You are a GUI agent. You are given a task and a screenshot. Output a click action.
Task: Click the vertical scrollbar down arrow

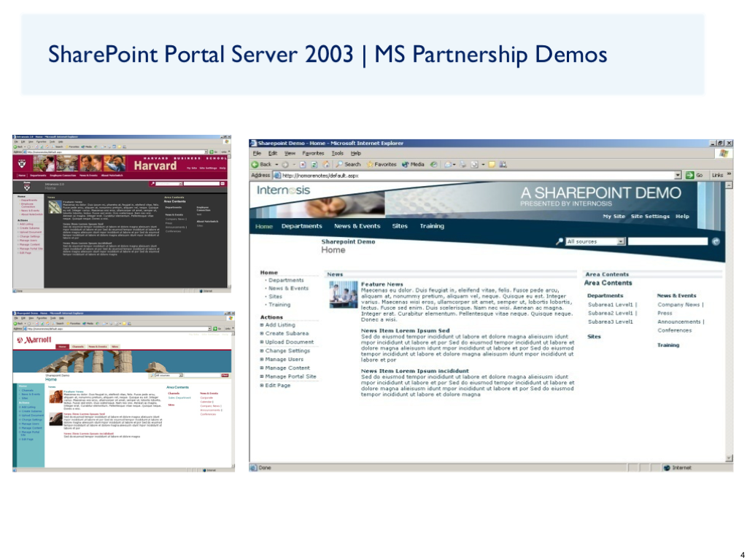(x=729, y=458)
